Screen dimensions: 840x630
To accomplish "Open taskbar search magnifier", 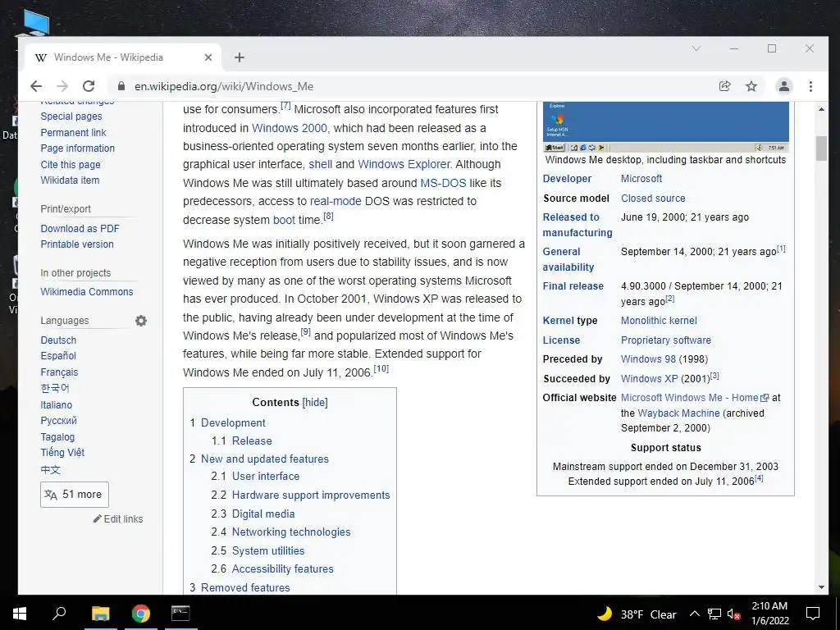I will coord(59,614).
